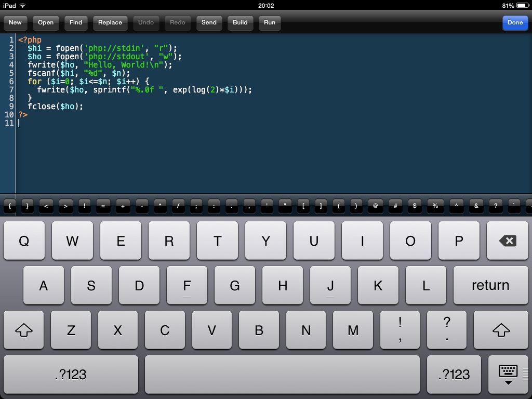The width and height of the screenshot is (532, 399).
Task: Tap the "Hello, World!\n" string
Action: pyautogui.click(x=124, y=65)
